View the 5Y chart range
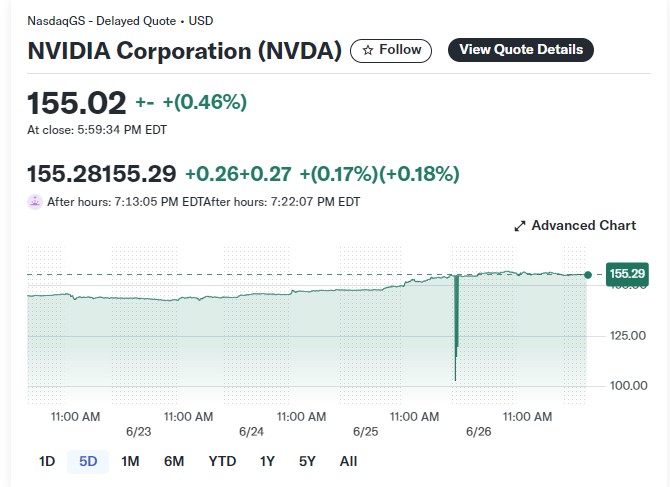The image size is (670, 487). (307, 461)
